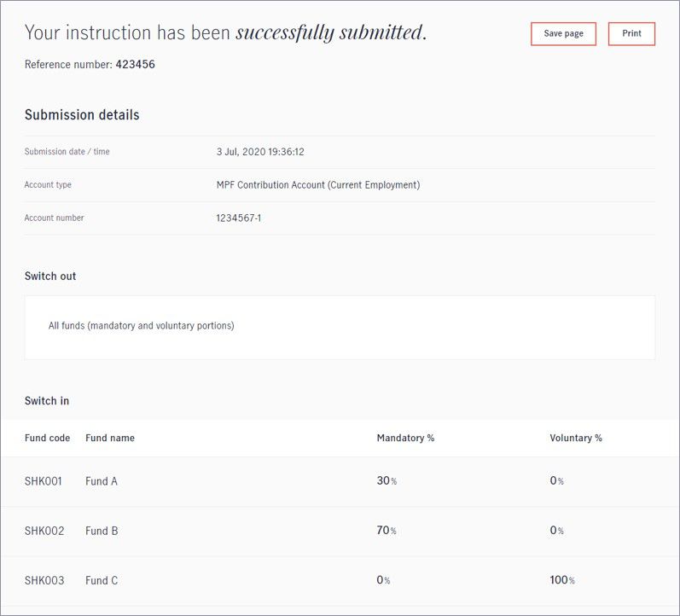The height and width of the screenshot is (616, 680).
Task: Click the Fund code column header
Action: point(47,438)
